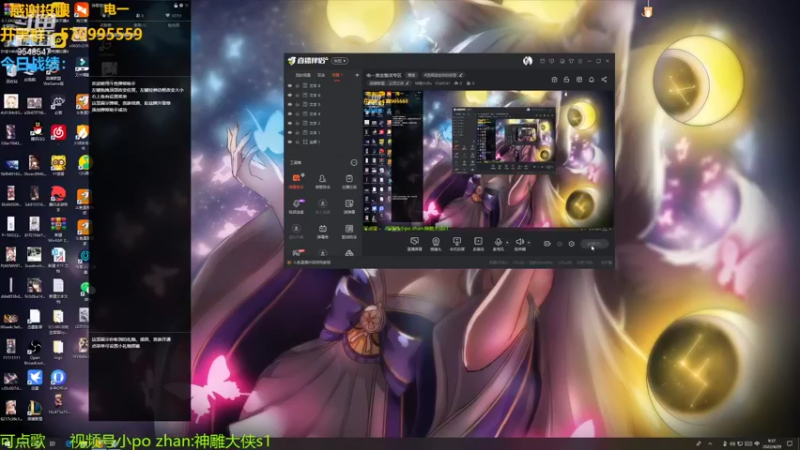Select the 全屏 1 source row
This screenshot has width=800, height=450.
click(x=323, y=142)
